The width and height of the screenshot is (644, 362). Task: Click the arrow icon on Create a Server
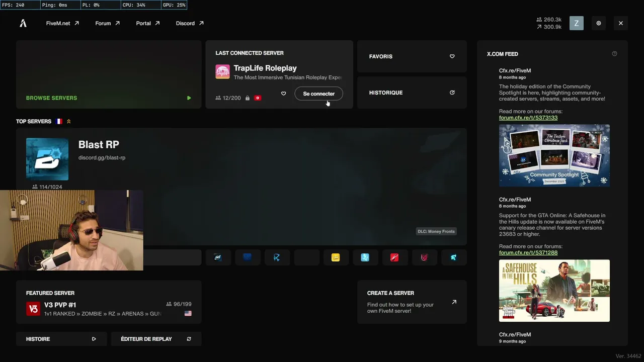[454, 302]
